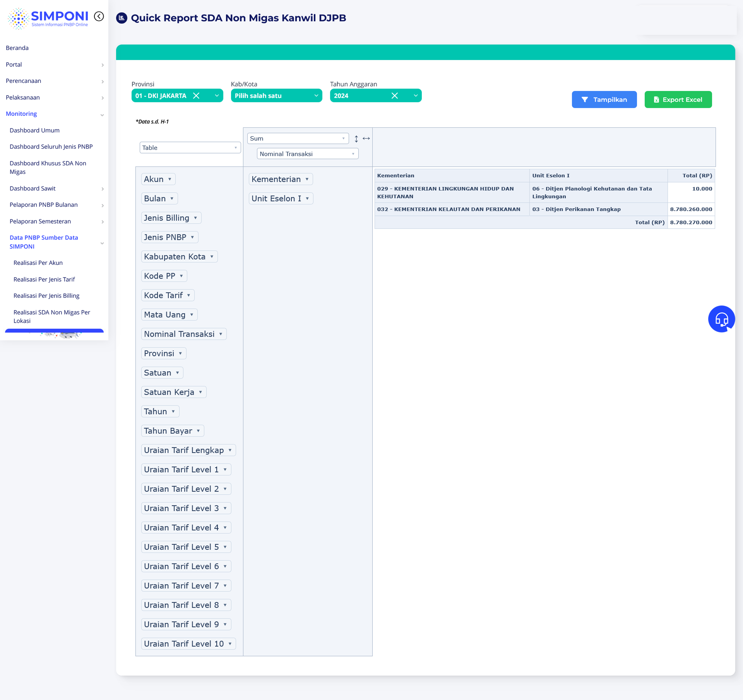This screenshot has height=700, width=743.
Task: Click the page title report icon
Action: tap(122, 18)
